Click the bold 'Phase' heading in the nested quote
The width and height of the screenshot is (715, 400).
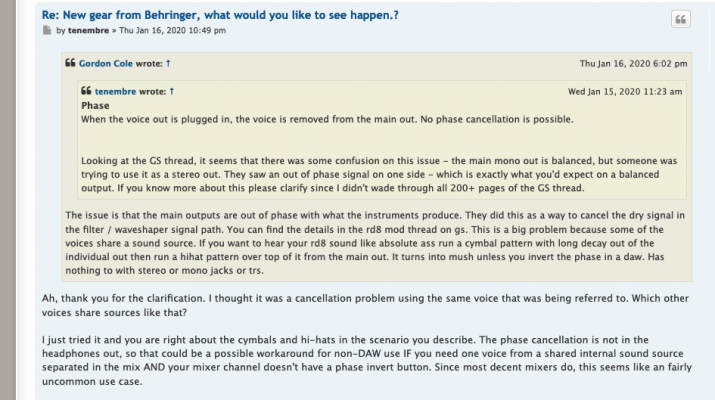[95, 106]
